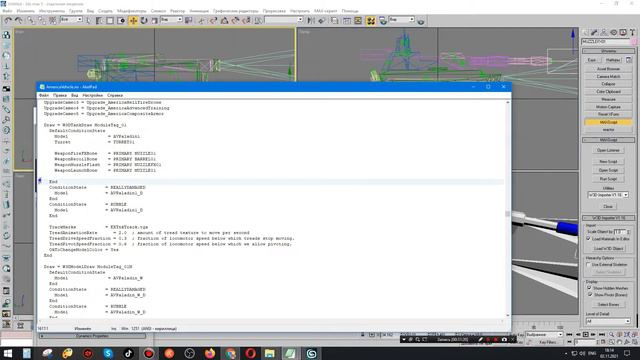The image size is (640, 360).
Task: Open the MAXScript menu in menu bar
Action: pyautogui.click(x=325, y=11)
